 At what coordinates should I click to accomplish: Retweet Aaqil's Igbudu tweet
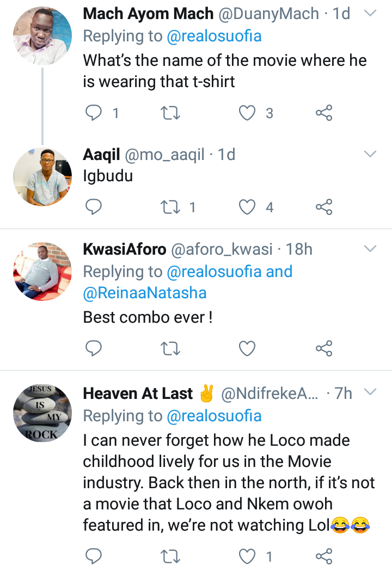click(170, 207)
